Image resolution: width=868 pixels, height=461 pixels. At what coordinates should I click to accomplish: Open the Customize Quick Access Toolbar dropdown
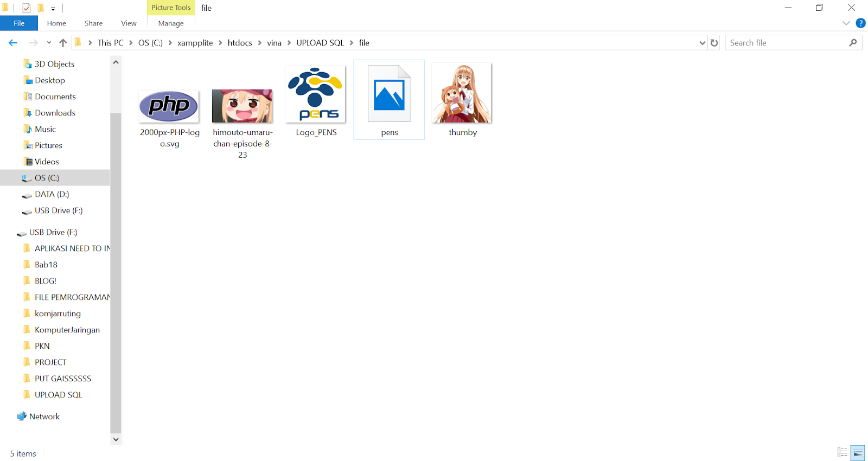(53, 9)
